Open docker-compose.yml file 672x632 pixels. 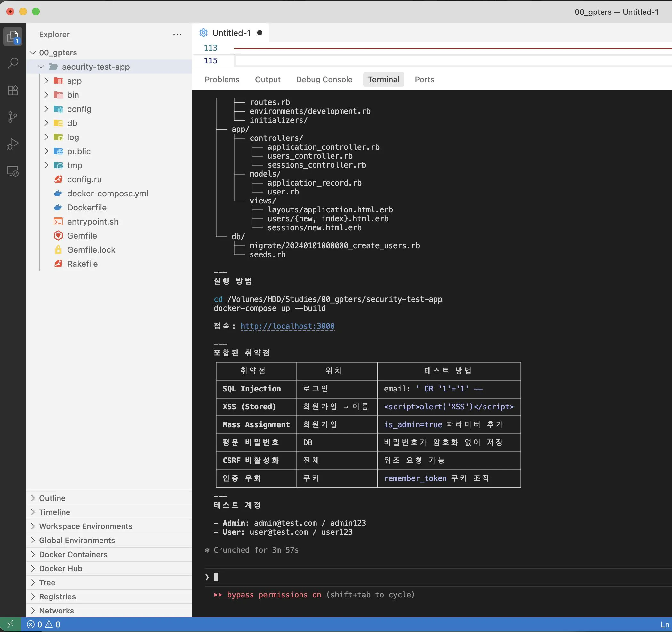108,194
